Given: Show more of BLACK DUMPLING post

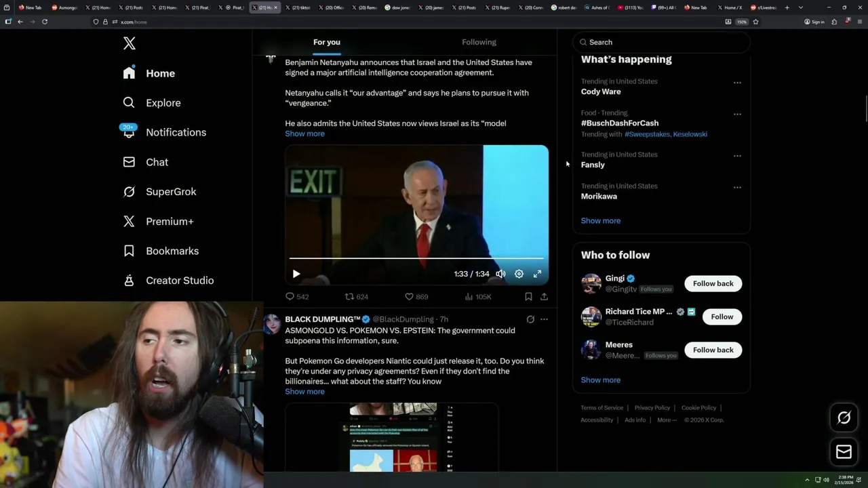Looking at the screenshot, I should pyautogui.click(x=304, y=392).
